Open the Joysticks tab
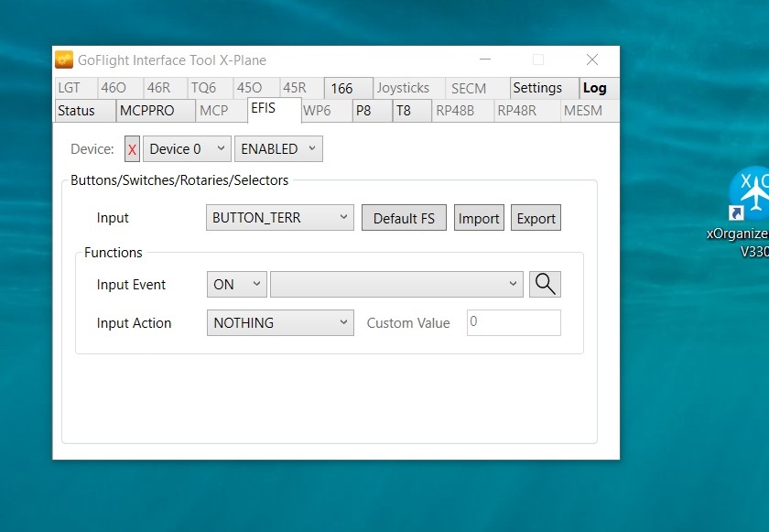 (409, 88)
